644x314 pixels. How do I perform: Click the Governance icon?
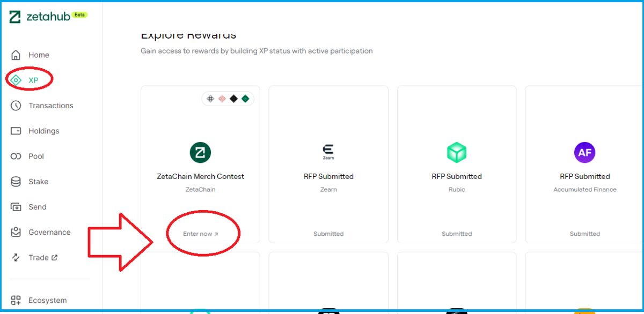(16, 232)
